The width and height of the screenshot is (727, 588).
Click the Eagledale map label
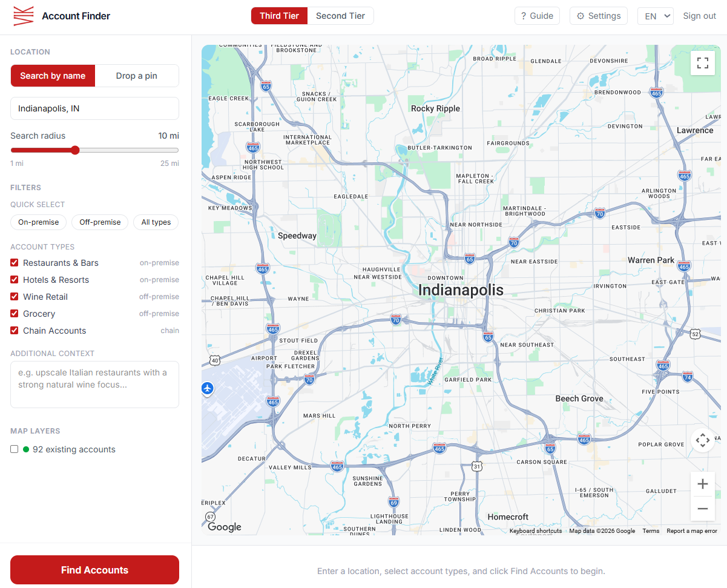(x=351, y=197)
